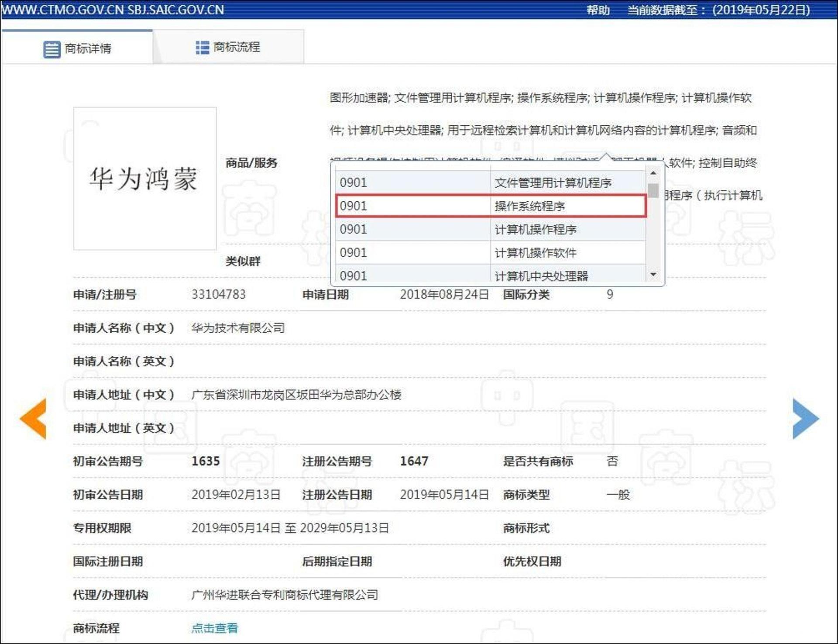Select row 操作系统程序 in popup list
The image size is (838, 644).
491,206
